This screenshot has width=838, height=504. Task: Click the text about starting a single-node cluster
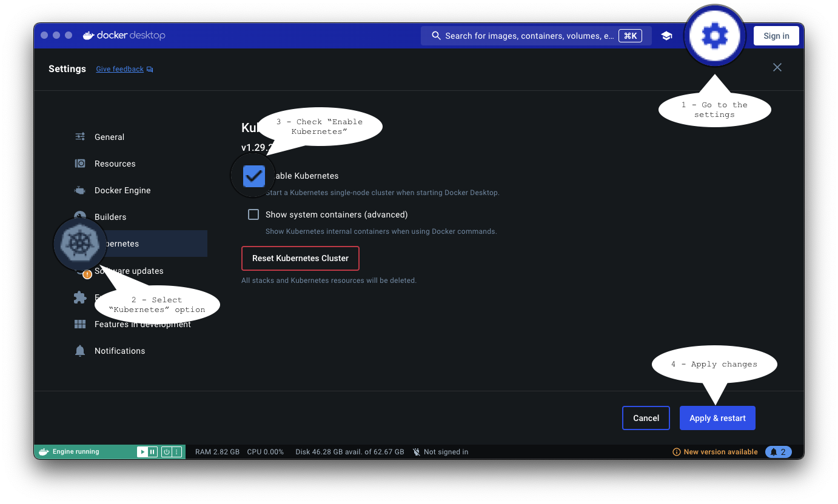(383, 193)
